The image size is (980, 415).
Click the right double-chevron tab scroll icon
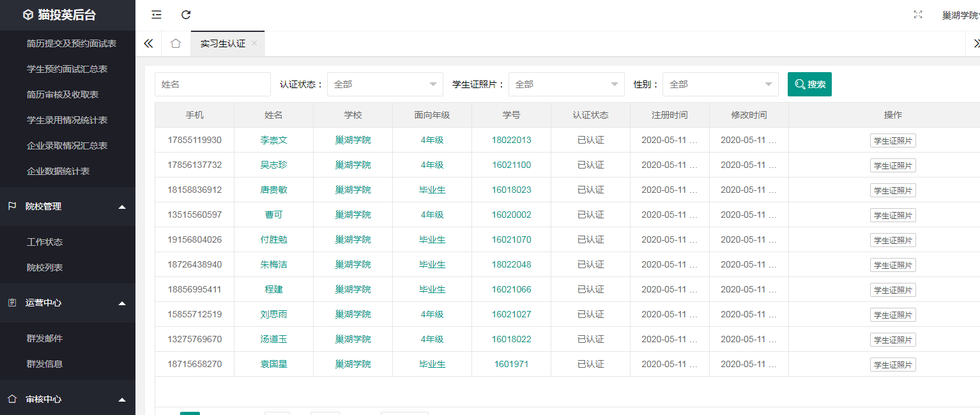[x=976, y=43]
